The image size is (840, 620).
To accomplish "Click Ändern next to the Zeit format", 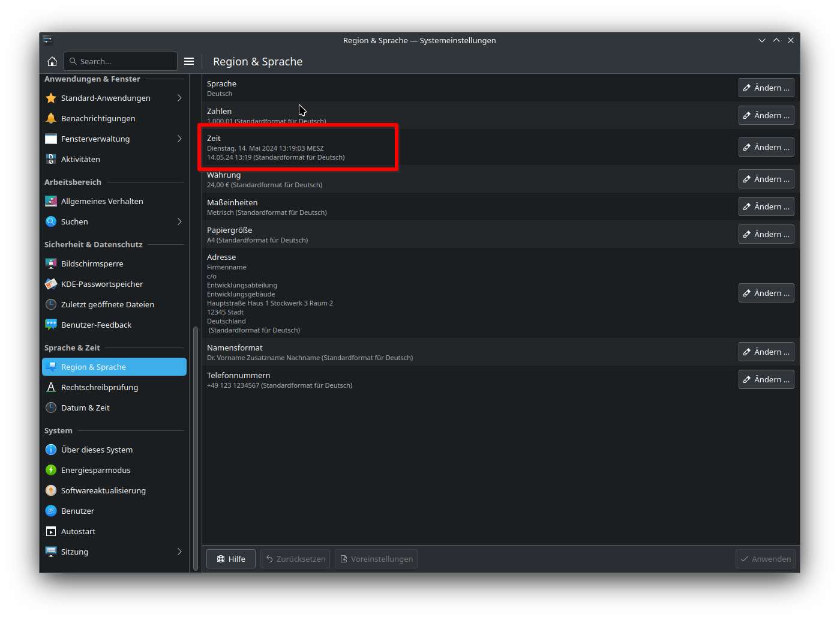I will point(766,147).
